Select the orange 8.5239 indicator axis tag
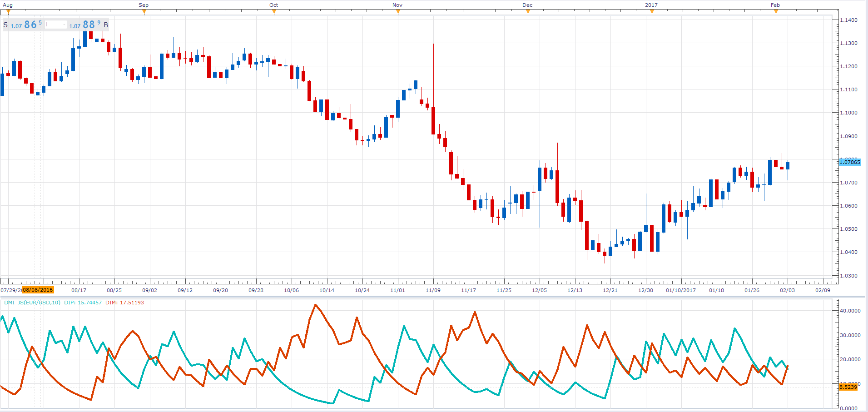Viewport: 868px width, 412px height. point(848,387)
